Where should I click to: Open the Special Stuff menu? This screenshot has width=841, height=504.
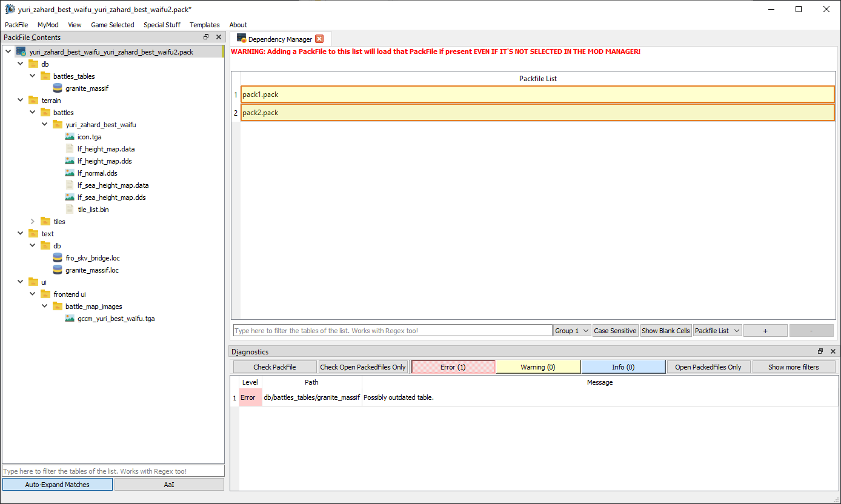click(x=162, y=25)
